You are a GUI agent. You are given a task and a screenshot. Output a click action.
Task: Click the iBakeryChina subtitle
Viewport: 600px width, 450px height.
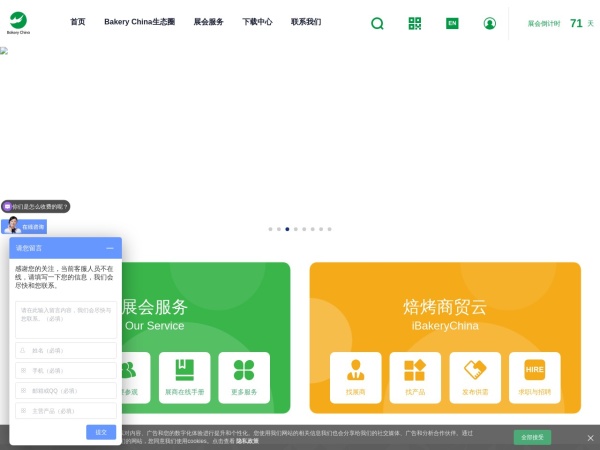pyautogui.click(x=445, y=326)
